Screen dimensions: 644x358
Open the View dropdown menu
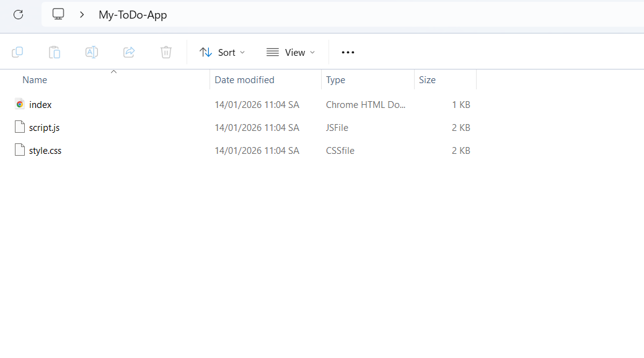(291, 52)
